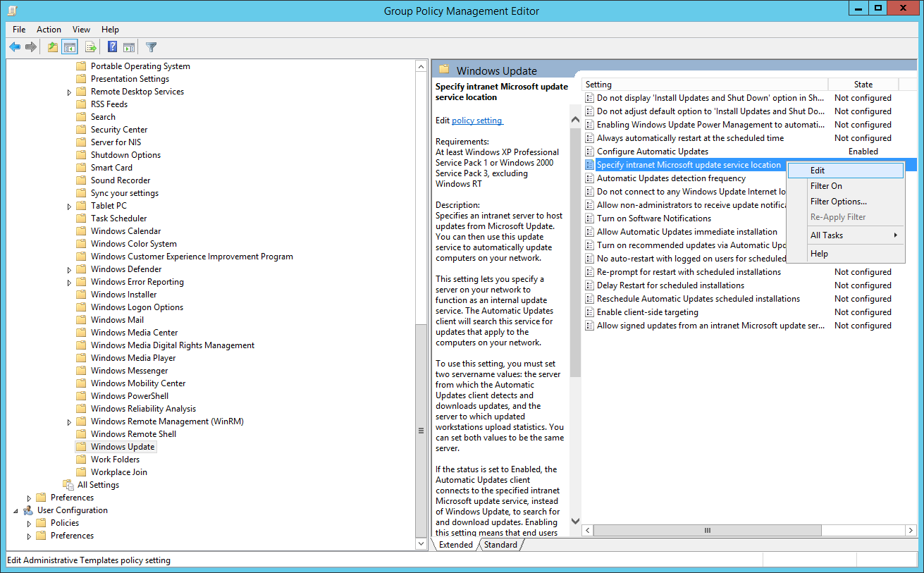Click folder icon beside Windows PowerShell
Viewport: 924px width, 573px height.
[x=80, y=396]
